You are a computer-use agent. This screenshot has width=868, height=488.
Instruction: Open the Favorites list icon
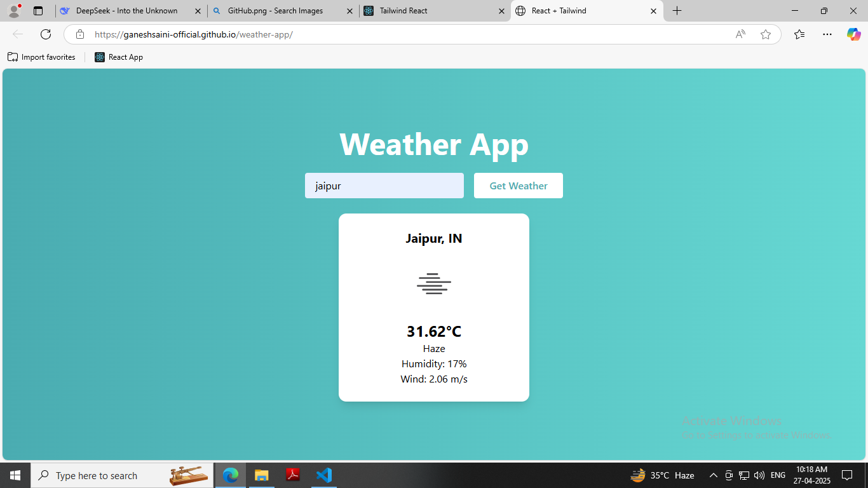(799, 34)
